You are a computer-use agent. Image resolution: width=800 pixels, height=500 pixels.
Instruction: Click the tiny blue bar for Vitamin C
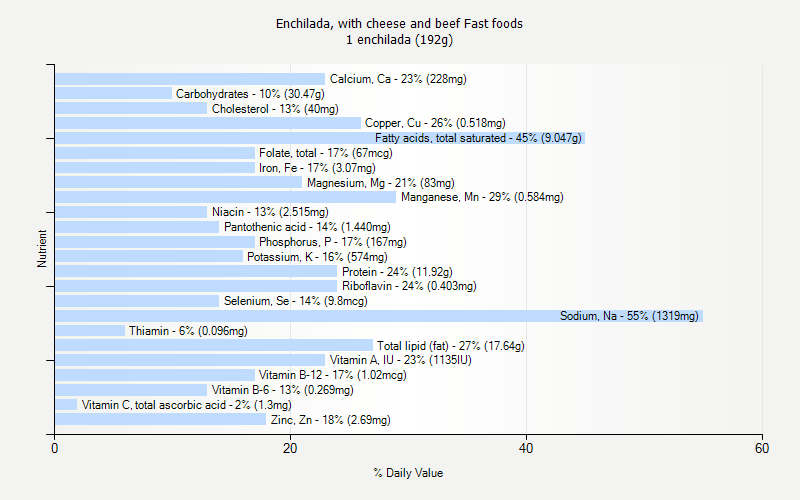pos(66,405)
